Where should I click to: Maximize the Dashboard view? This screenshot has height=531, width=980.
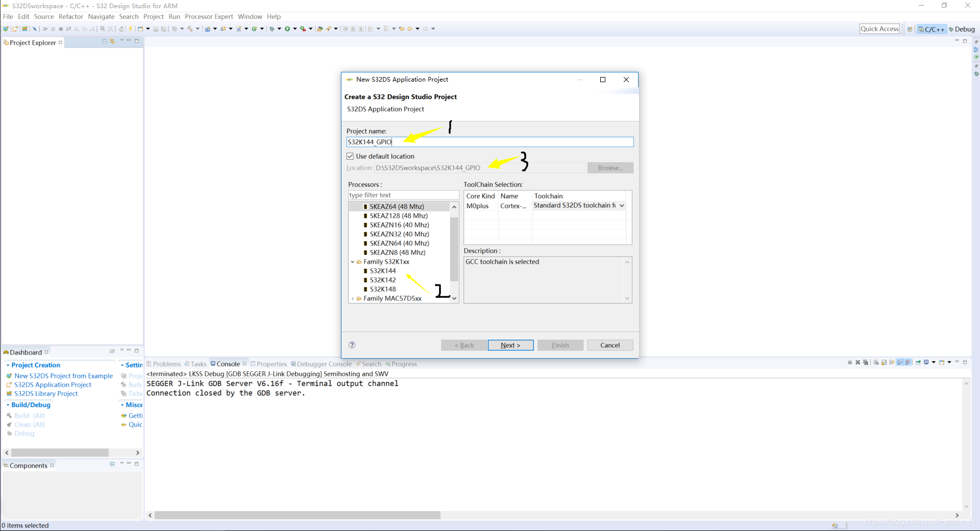(x=137, y=350)
